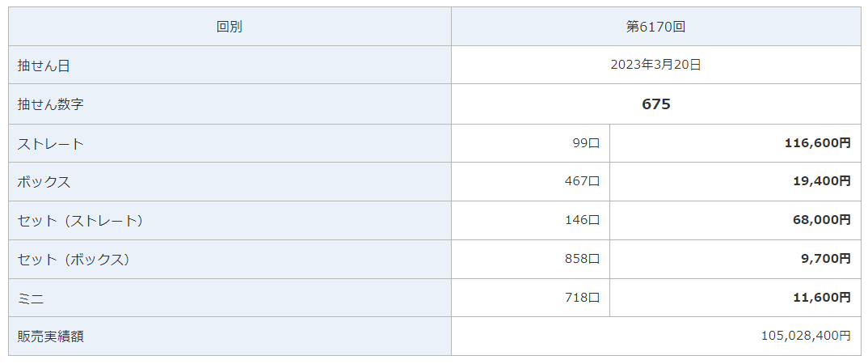This screenshot has height=364, width=868.
Task: Select the 718口 mini winner count
Action: coord(582,298)
